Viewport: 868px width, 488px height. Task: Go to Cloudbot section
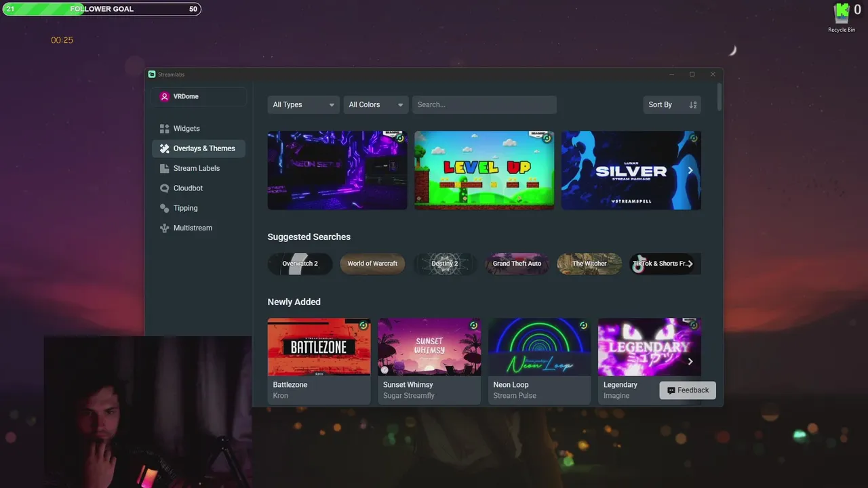[x=198, y=188]
